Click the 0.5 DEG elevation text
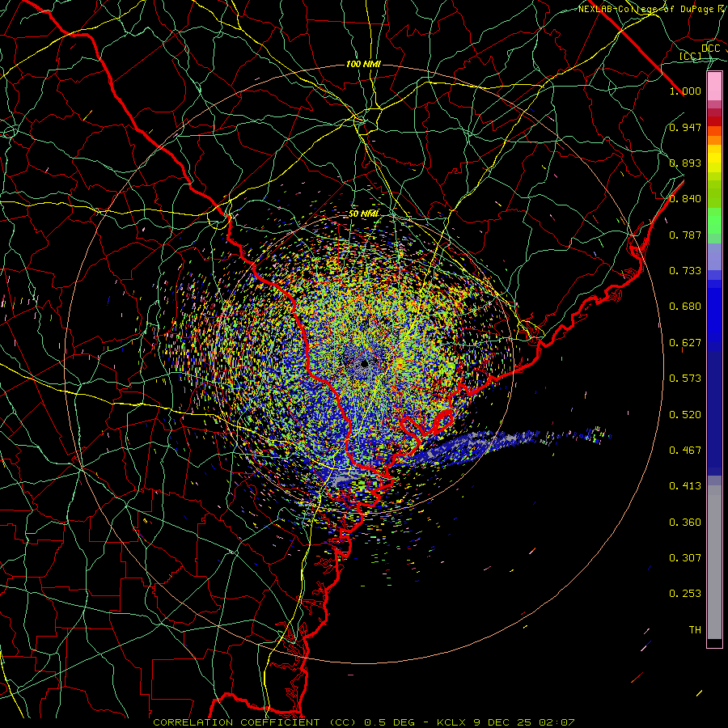This screenshot has height=728, width=728. pyautogui.click(x=390, y=722)
